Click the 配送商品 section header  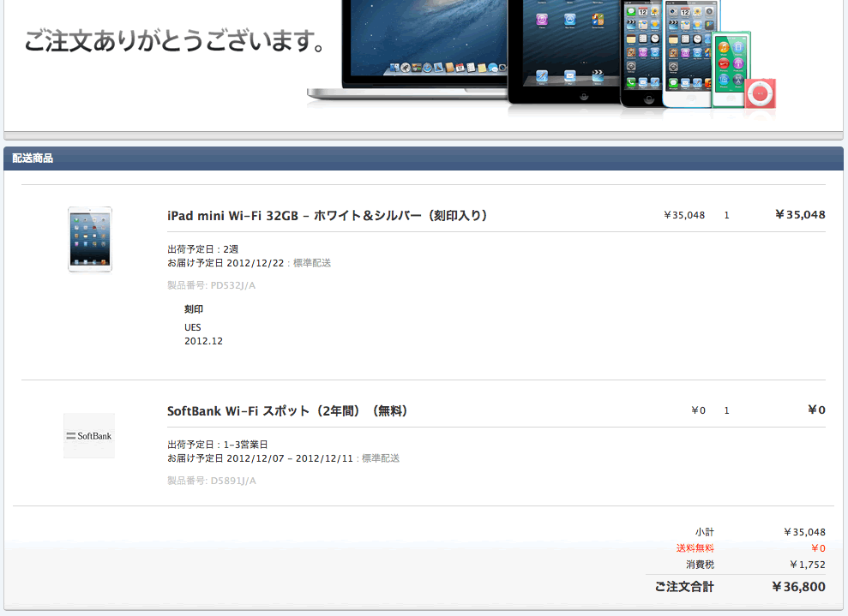tap(33, 158)
